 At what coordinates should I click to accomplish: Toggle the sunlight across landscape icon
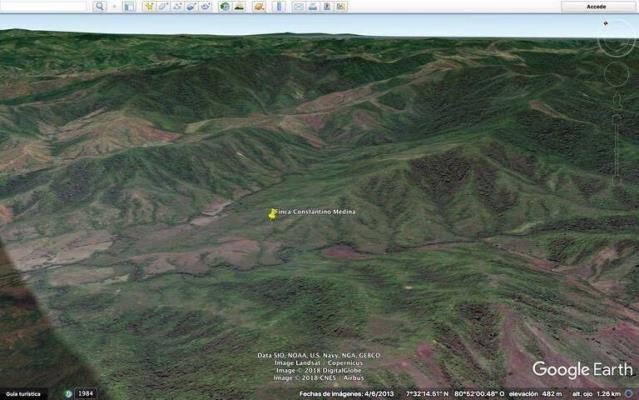[x=239, y=6]
